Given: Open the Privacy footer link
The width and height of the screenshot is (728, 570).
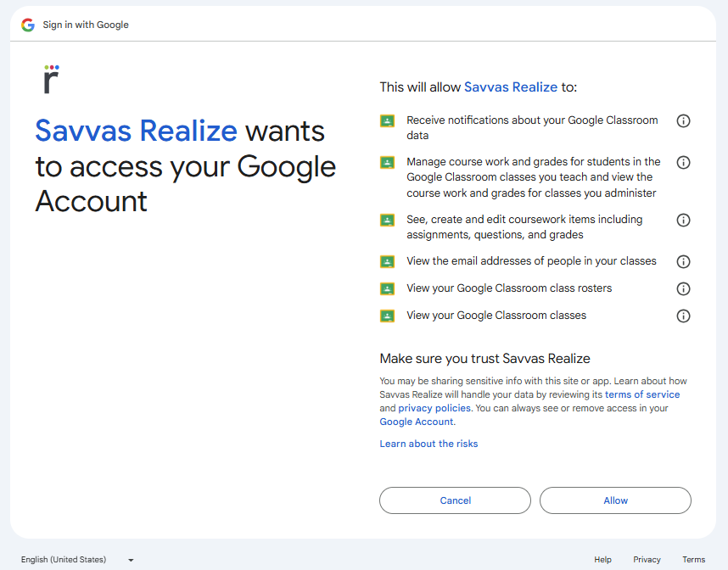Looking at the screenshot, I should click(x=647, y=560).
